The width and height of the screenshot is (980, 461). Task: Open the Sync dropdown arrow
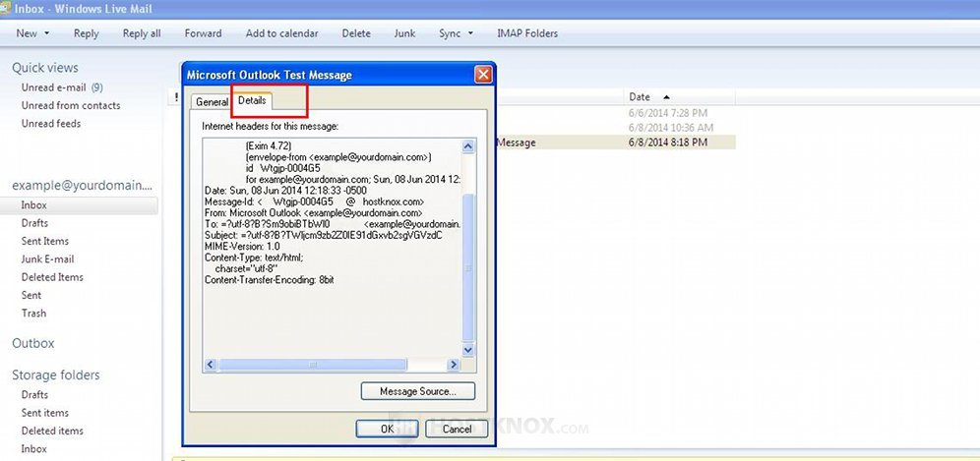(x=470, y=33)
